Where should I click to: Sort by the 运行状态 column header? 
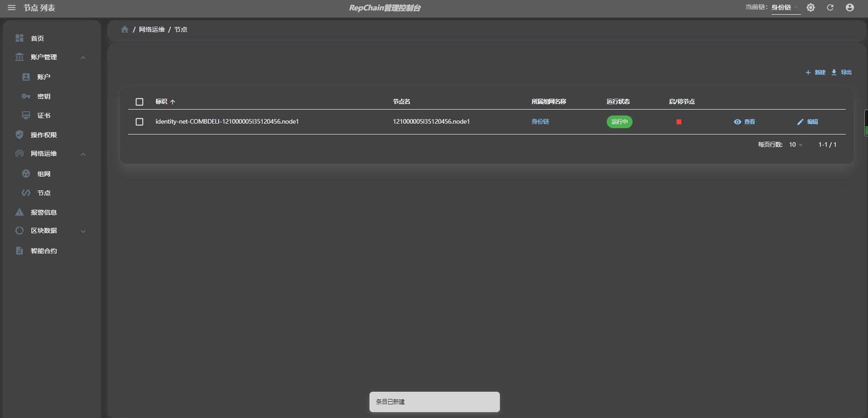pos(618,102)
